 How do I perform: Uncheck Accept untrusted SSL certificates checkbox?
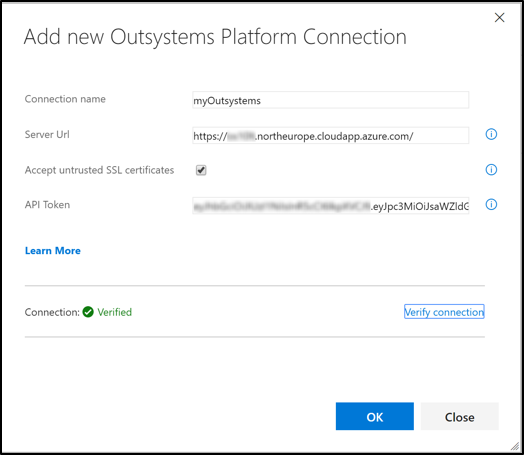(201, 170)
